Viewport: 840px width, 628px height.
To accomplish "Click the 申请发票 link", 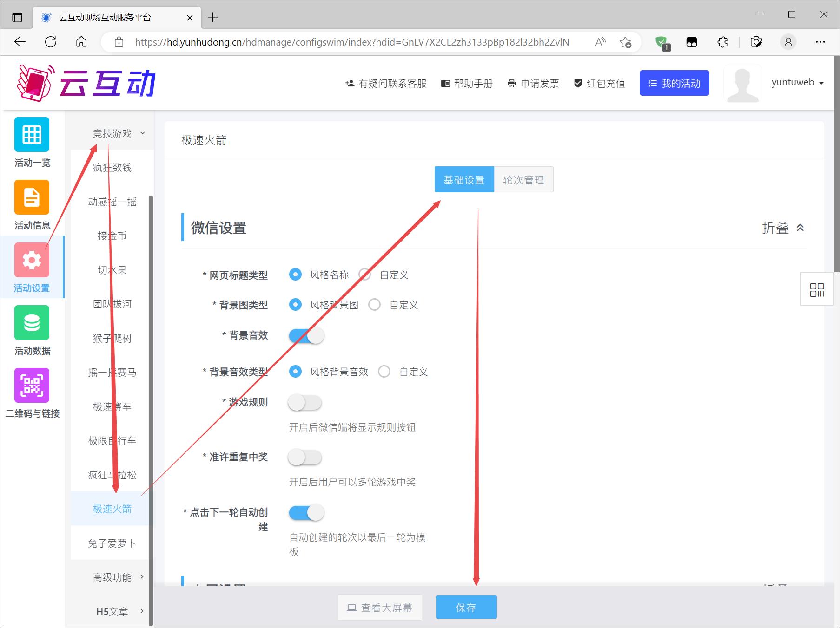I will coord(533,83).
